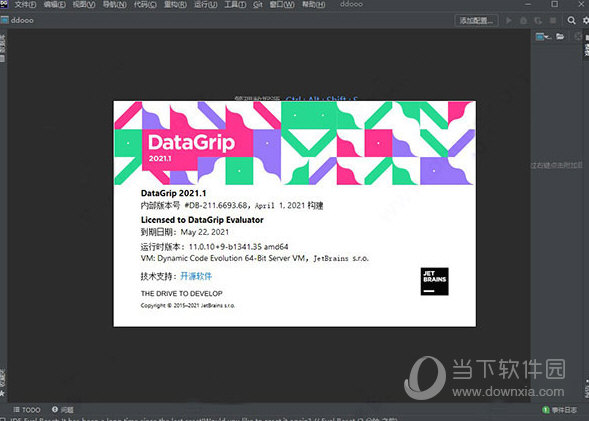The width and height of the screenshot is (589, 421).
Task: Expand the data source dropdown icon
Action: (543, 36)
